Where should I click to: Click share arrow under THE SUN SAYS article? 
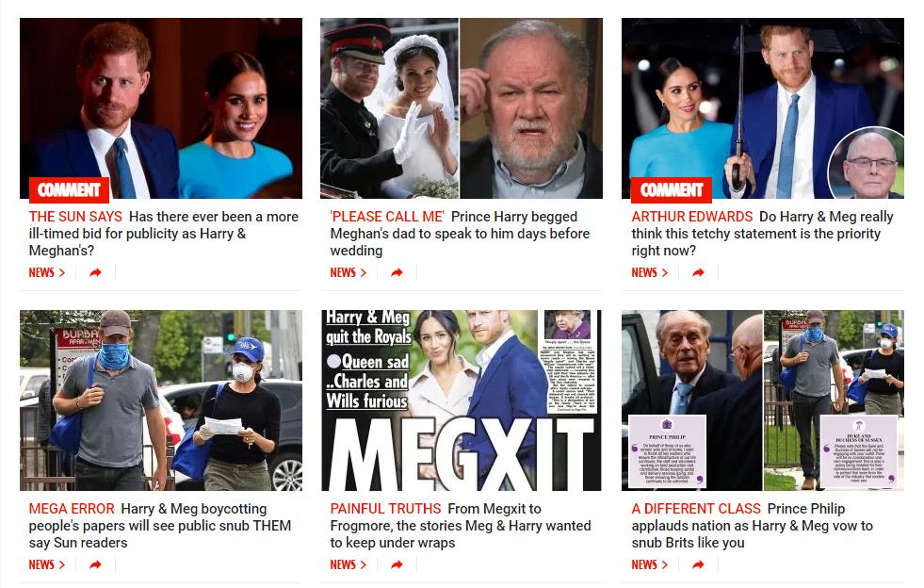tap(95, 272)
